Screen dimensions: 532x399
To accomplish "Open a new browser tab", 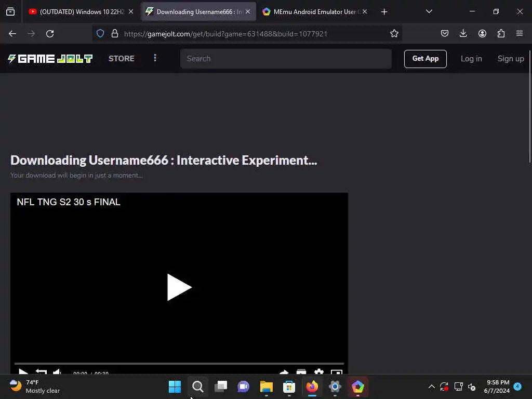I will click(x=384, y=12).
